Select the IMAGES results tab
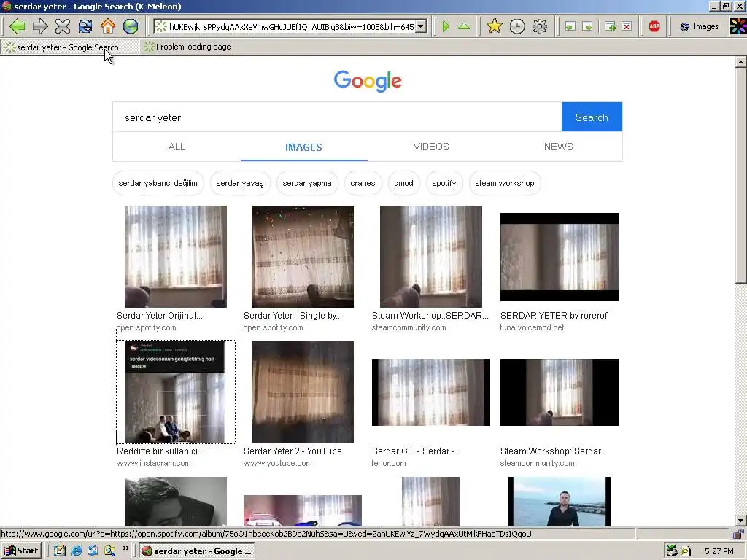747x560 pixels. 303,147
